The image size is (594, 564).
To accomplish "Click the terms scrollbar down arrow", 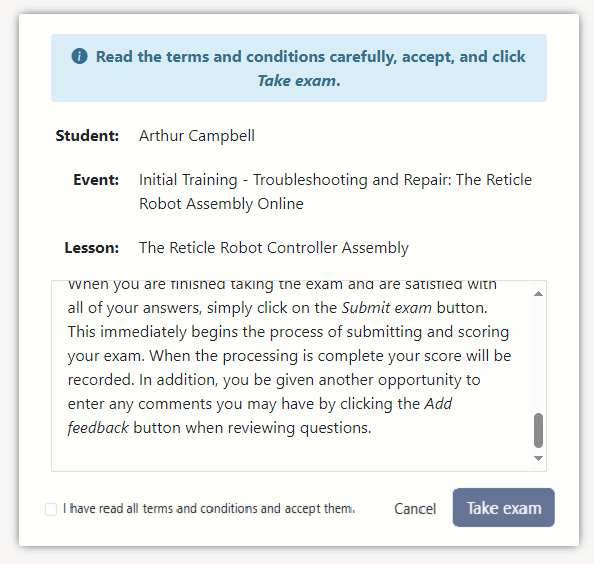I will (x=538, y=458).
